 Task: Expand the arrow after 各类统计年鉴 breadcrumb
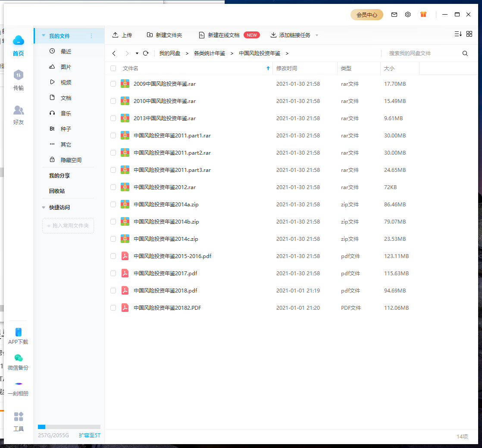[232, 53]
